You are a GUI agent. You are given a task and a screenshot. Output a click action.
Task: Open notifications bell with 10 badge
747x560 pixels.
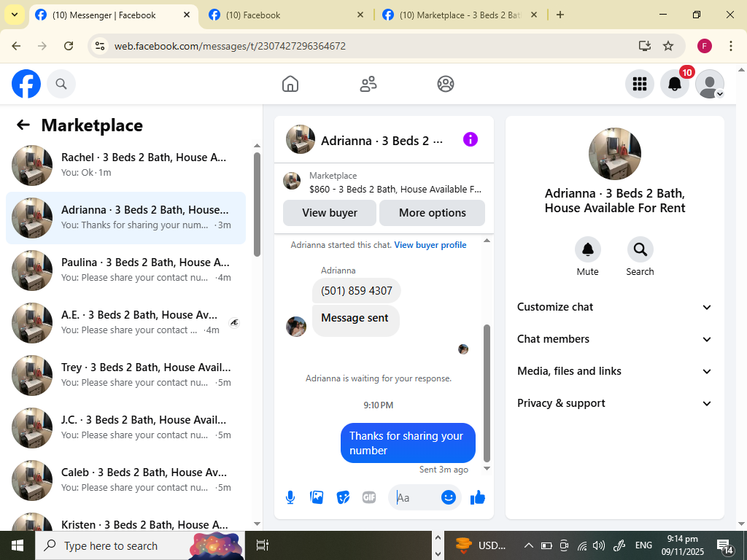coord(675,84)
